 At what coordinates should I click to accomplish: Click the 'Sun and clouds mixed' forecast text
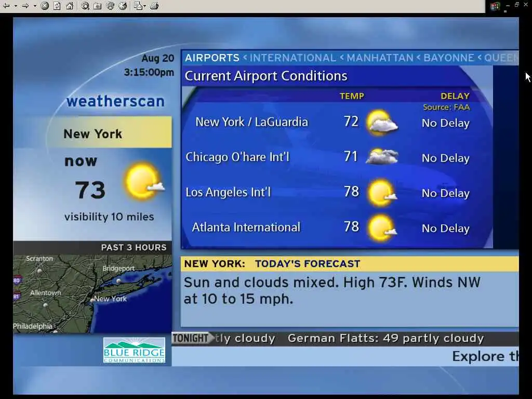[332, 291]
